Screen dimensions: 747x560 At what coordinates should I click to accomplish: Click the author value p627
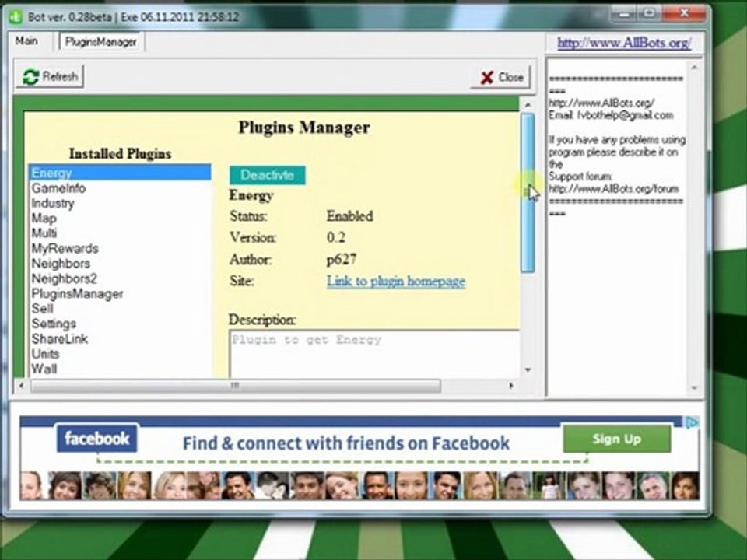click(342, 260)
